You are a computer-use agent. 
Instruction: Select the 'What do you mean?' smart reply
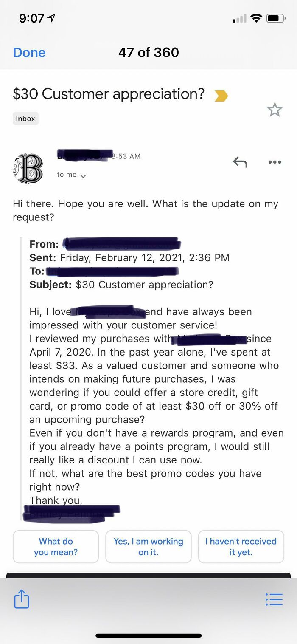tap(56, 547)
